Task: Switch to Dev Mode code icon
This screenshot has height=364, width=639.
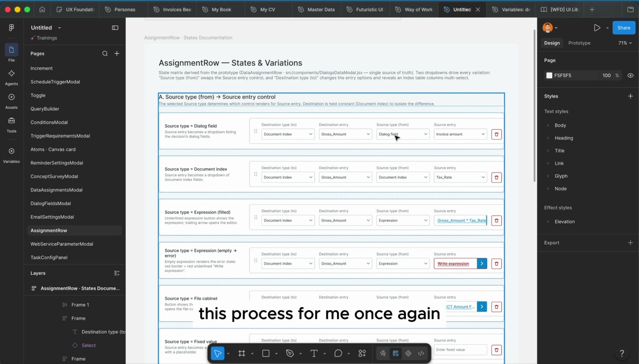Action: (x=421, y=354)
